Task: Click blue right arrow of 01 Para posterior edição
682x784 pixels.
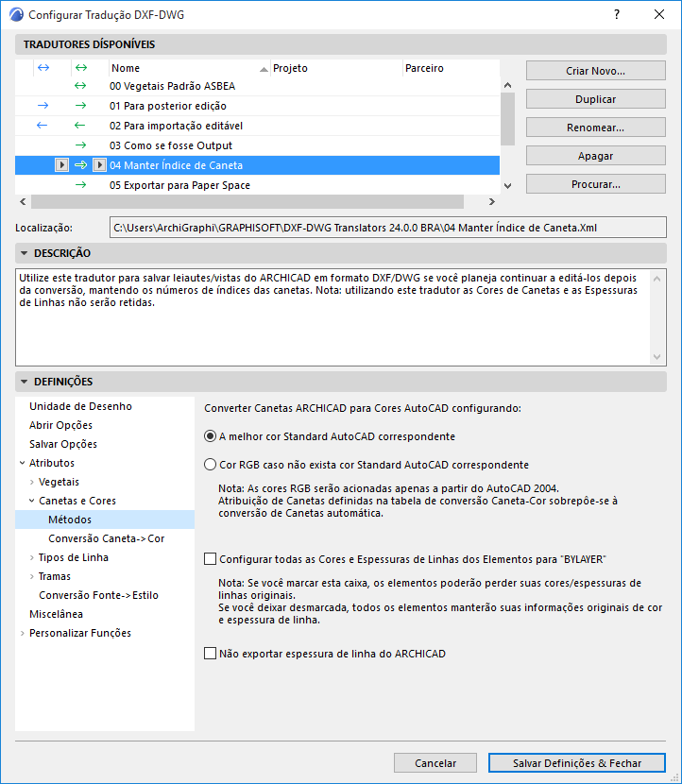Action: coord(43,106)
